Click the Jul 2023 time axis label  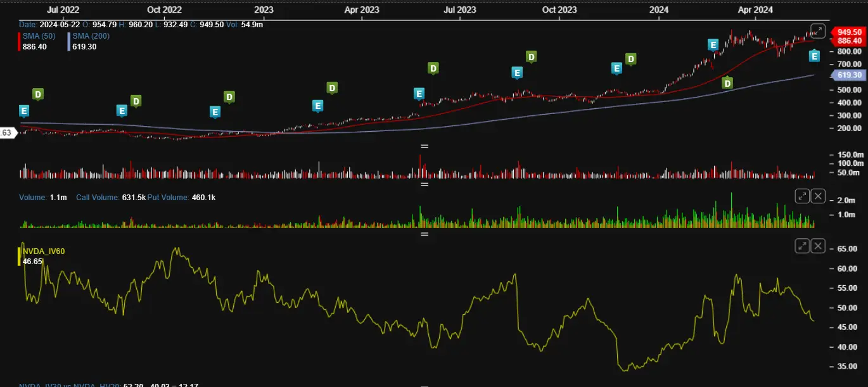point(460,10)
